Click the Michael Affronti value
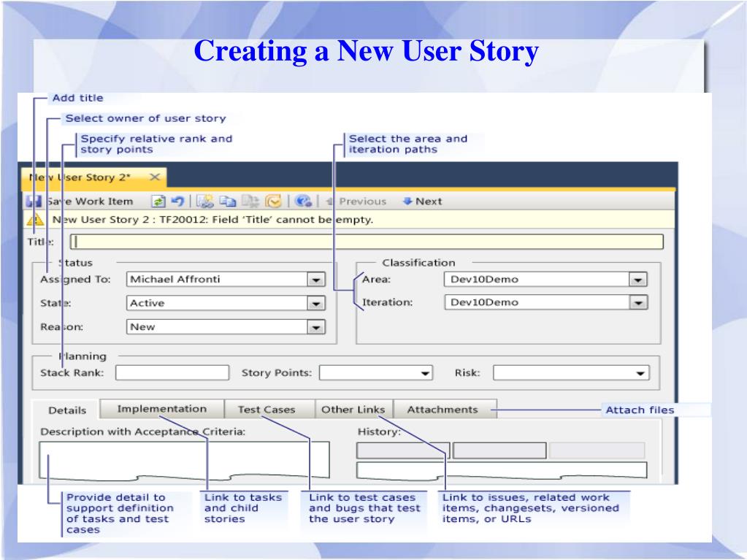Screen dimensions: 747x560 [x=175, y=279]
